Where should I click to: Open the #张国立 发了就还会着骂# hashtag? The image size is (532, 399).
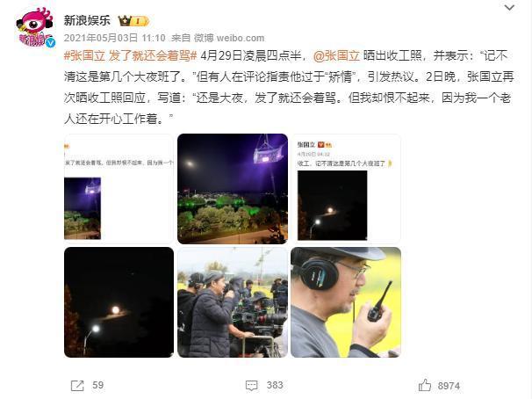(130, 55)
